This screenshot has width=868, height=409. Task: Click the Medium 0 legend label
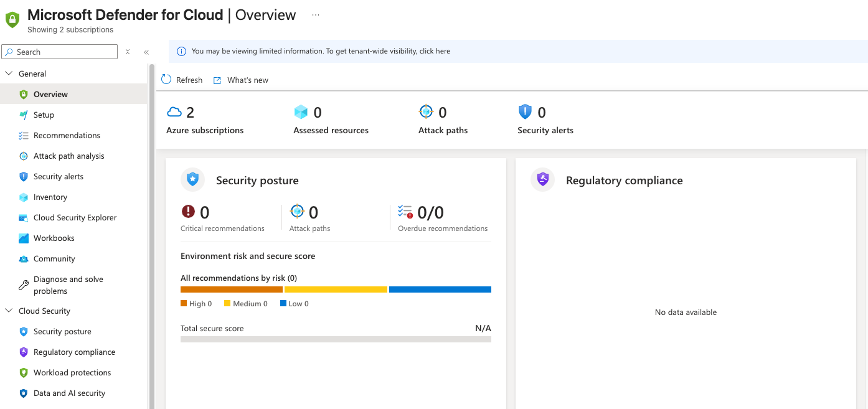coord(250,304)
